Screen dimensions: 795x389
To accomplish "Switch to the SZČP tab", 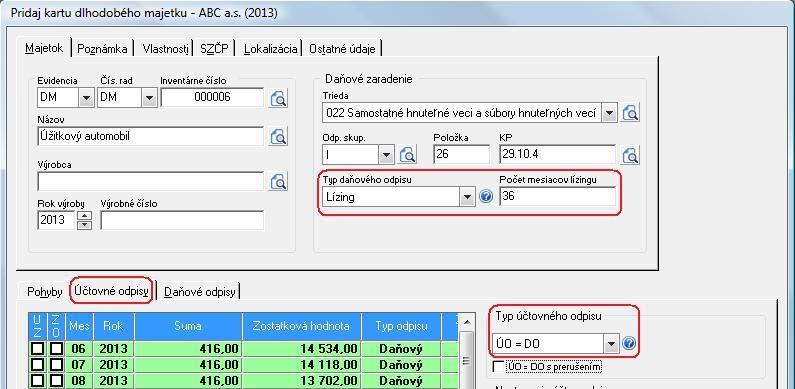I will click(214, 49).
